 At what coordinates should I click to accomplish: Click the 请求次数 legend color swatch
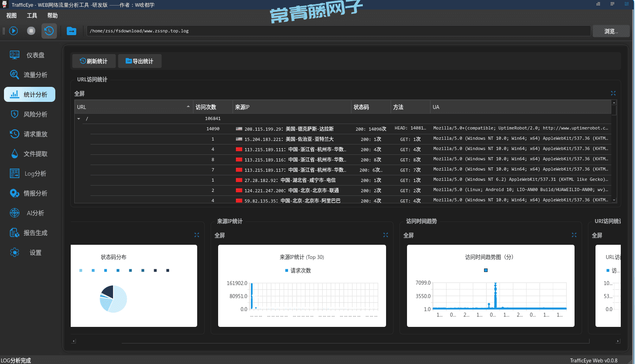(286, 271)
